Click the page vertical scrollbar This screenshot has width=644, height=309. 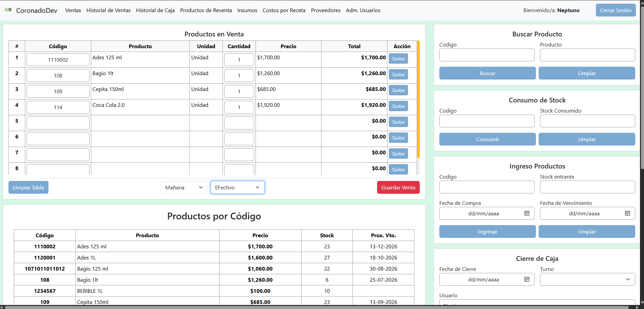pos(642,88)
